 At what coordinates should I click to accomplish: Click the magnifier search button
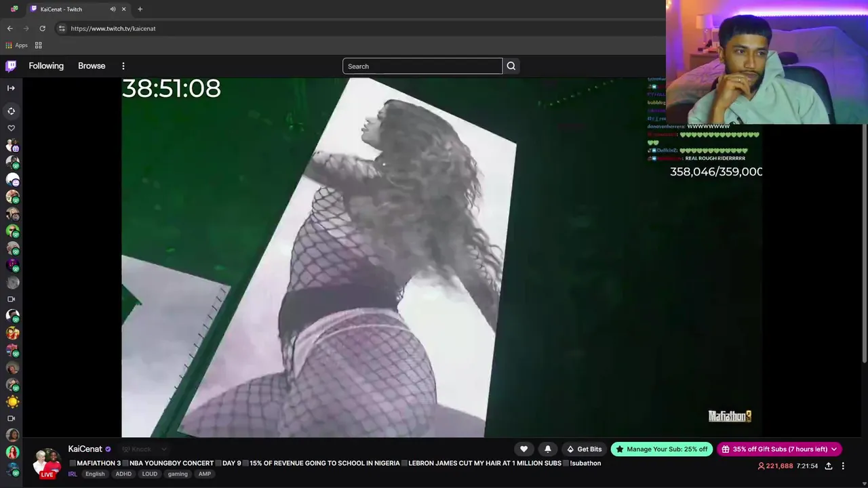pyautogui.click(x=511, y=66)
